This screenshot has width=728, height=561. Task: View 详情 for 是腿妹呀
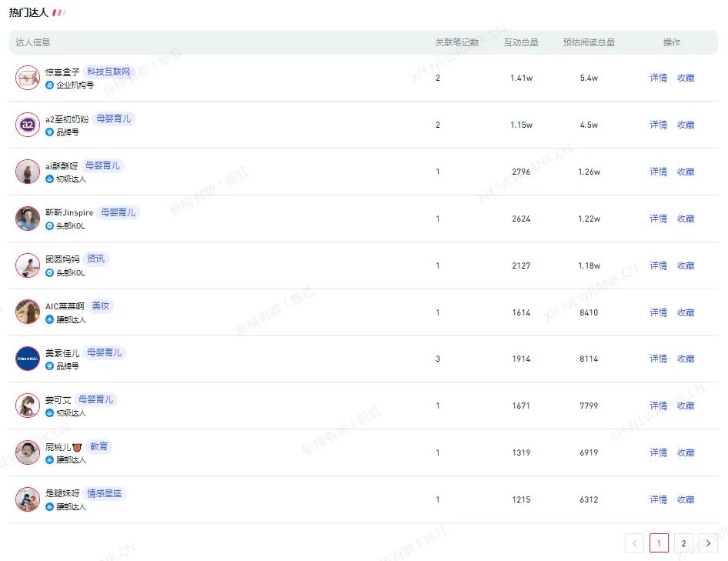point(658,499)
